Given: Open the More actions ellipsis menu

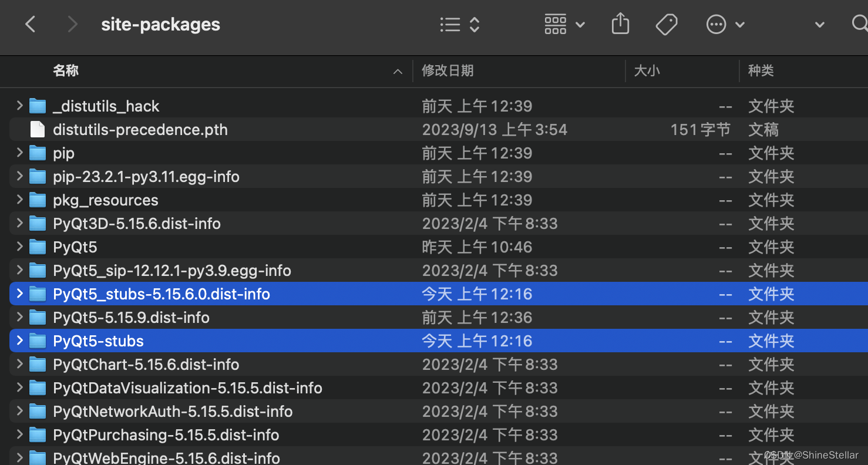Looking at the screenshot, I should [x=725, y=24].
